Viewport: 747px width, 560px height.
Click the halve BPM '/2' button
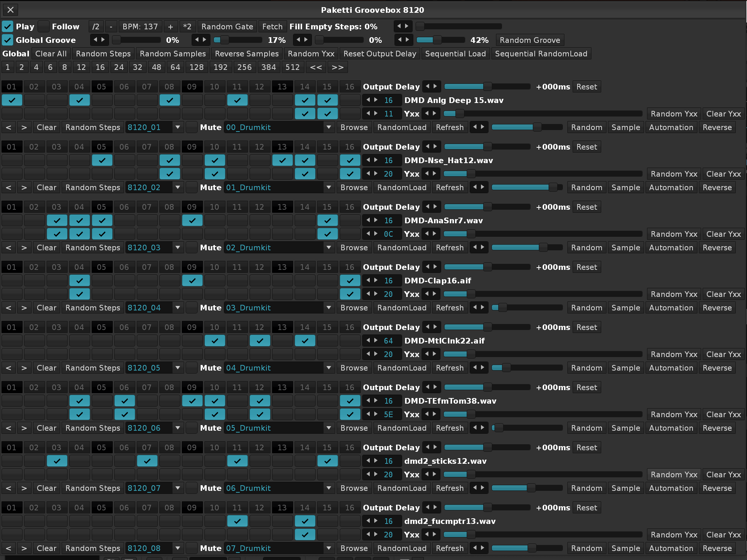point(96,27)
